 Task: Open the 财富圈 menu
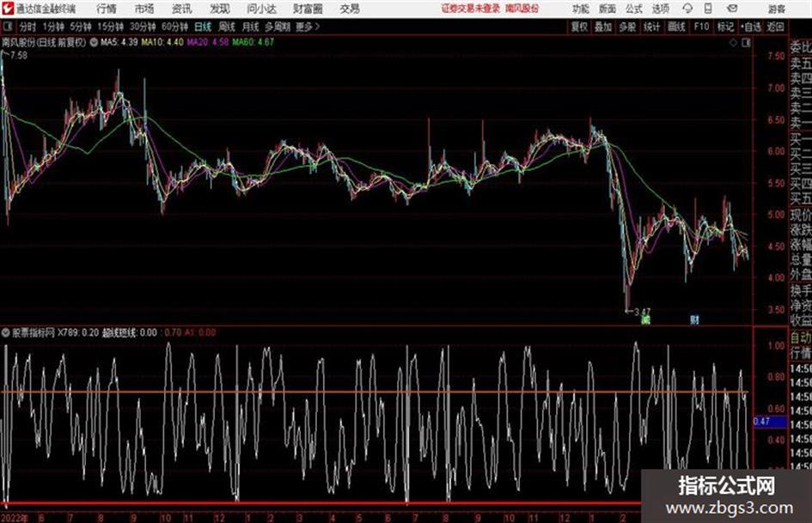tap(308, 9)
